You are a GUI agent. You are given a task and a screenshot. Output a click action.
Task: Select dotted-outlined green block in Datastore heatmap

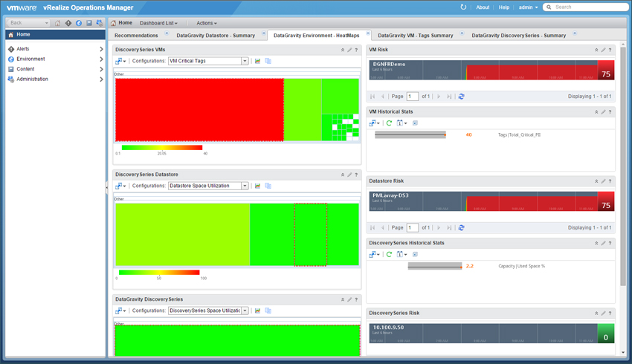310,235
